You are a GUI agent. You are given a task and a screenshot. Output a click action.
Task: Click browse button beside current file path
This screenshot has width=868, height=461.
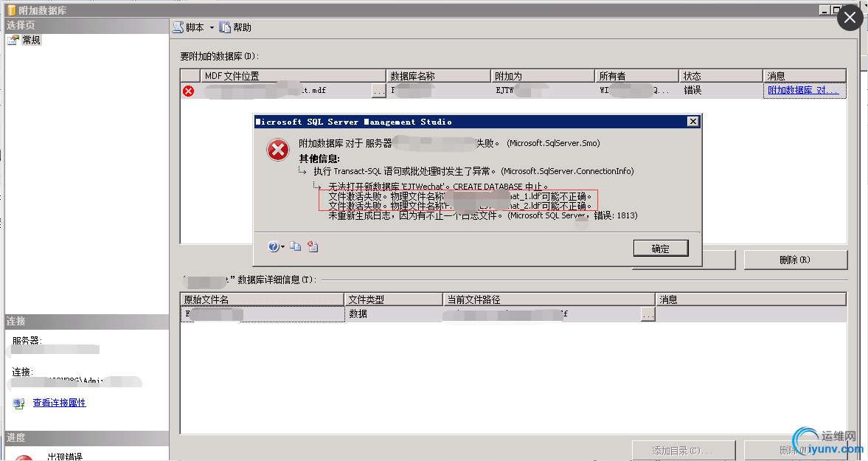coord(648,314)
